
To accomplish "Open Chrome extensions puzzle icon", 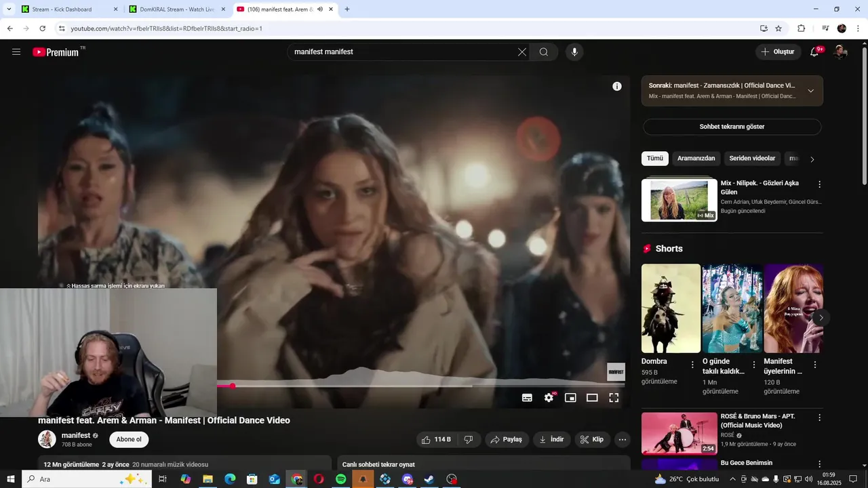I will tap(801, 28).
